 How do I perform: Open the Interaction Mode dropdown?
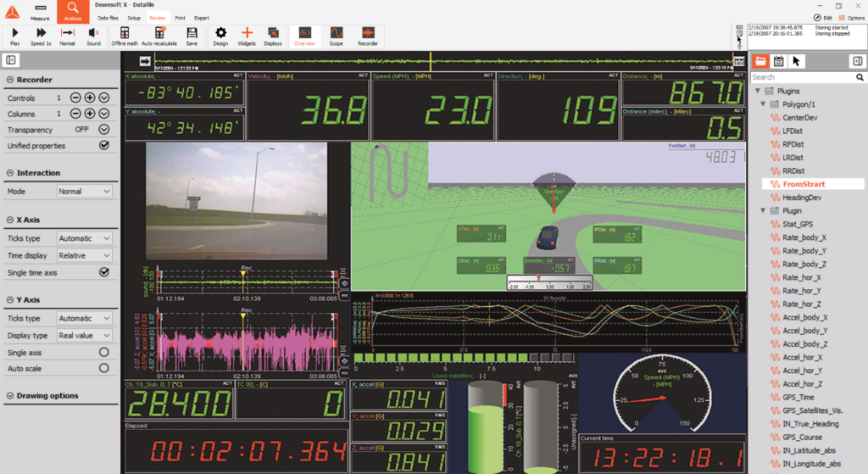[x=85, y=192]
